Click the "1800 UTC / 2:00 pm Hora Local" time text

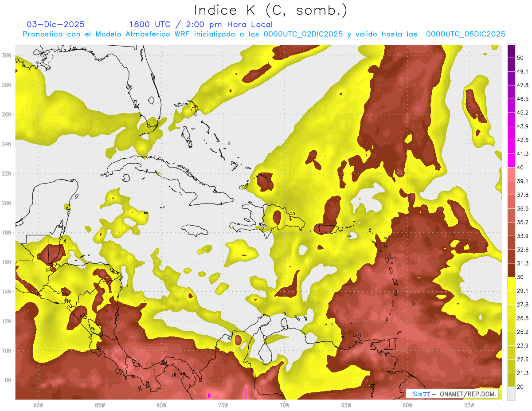(201, 24)
